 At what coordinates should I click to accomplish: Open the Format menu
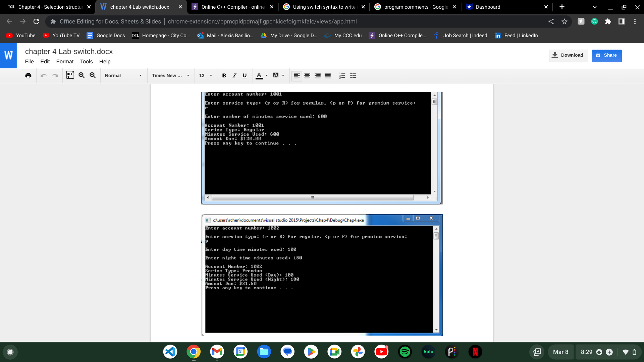65,61
